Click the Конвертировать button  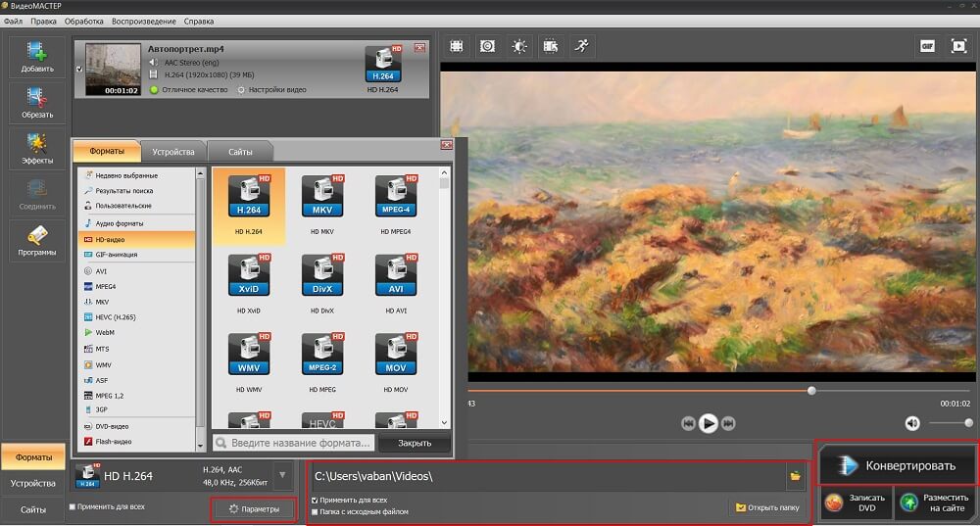coord(898,465)
